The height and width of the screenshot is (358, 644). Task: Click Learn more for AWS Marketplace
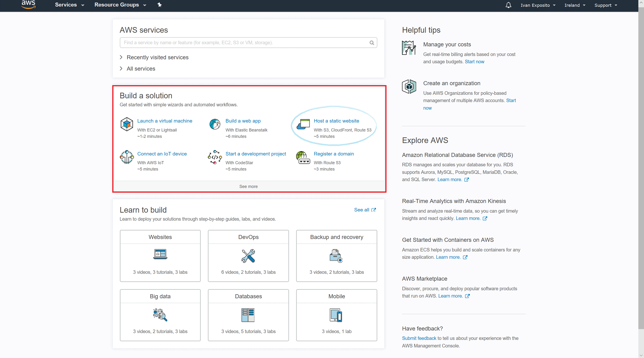coord(450,296)
